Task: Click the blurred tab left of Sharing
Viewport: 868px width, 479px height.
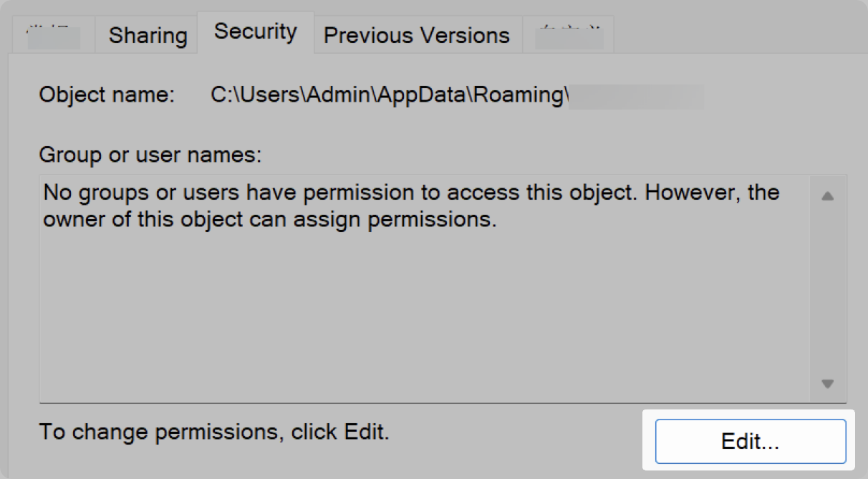Action: (54, 36)
